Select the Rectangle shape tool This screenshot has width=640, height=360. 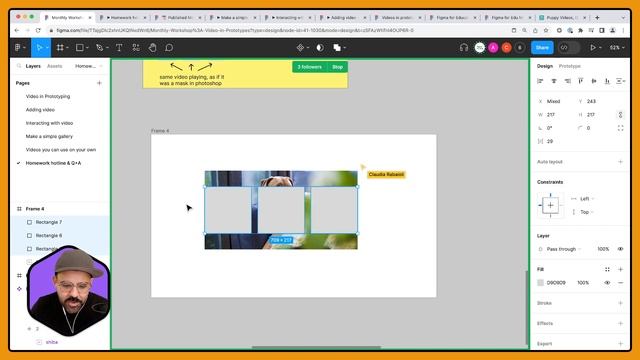click(x=80, y=48)
